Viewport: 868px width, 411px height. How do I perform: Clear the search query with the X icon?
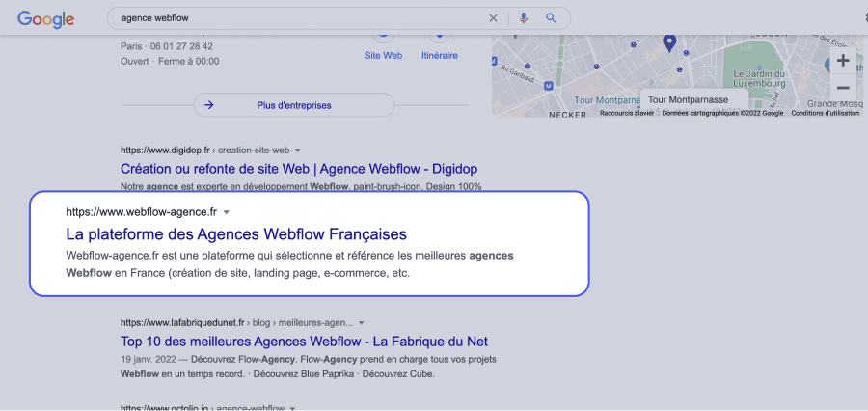point(493,18)
